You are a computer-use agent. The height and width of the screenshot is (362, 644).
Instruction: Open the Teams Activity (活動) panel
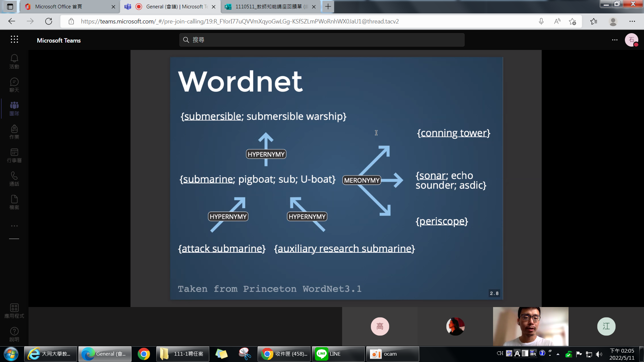(14, 61)
